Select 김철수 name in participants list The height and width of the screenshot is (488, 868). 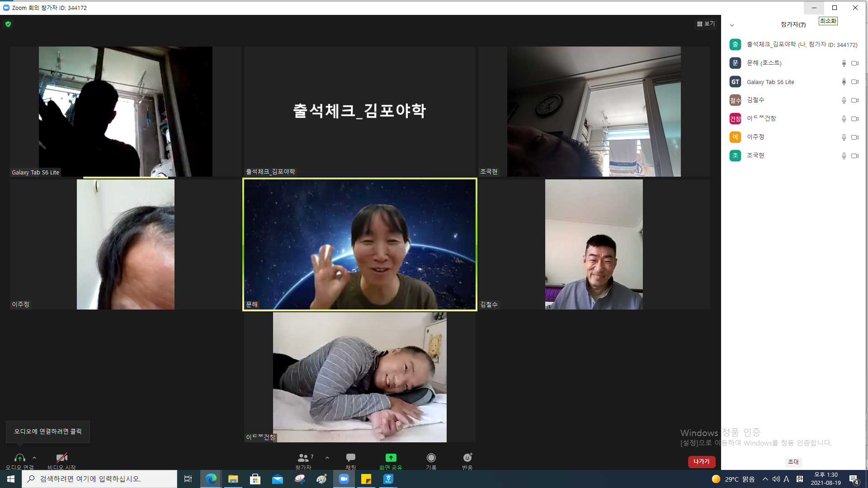tap(755, 100)
